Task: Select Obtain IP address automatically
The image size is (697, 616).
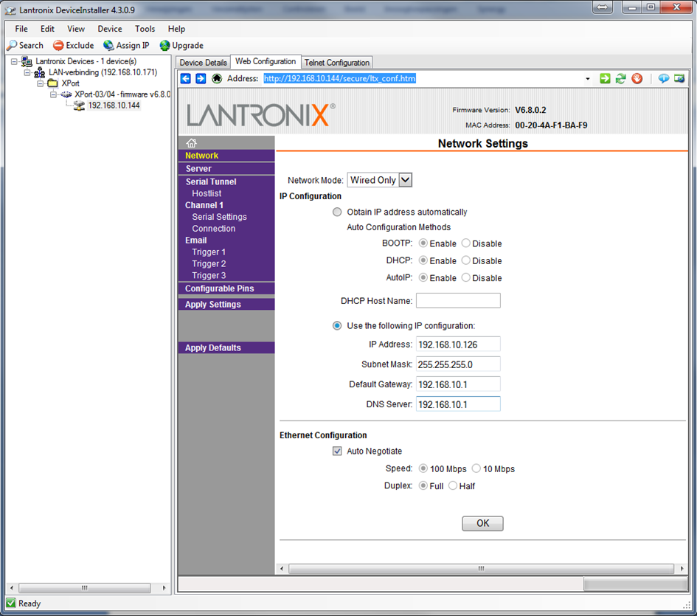Action: point(337,212)
